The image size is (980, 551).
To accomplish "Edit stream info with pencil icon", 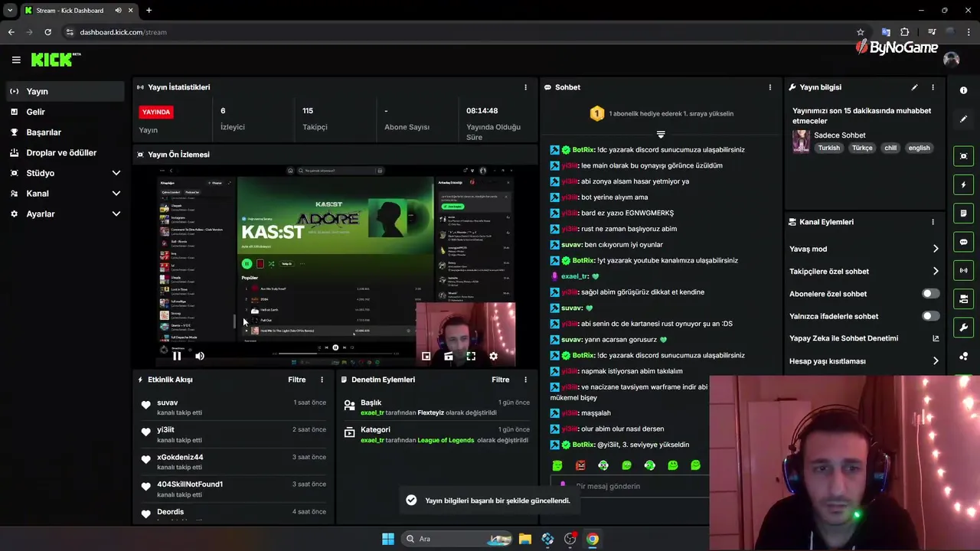I will pos(914,87).
